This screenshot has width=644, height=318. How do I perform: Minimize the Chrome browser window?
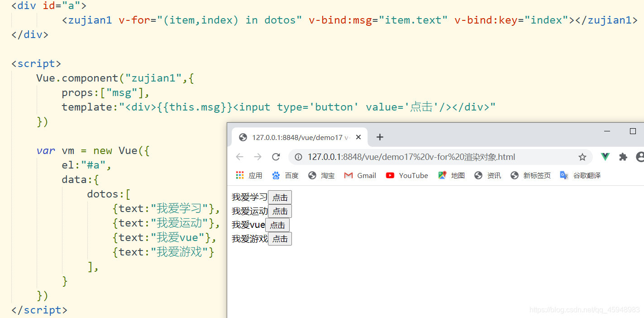(x=607, y=131)
